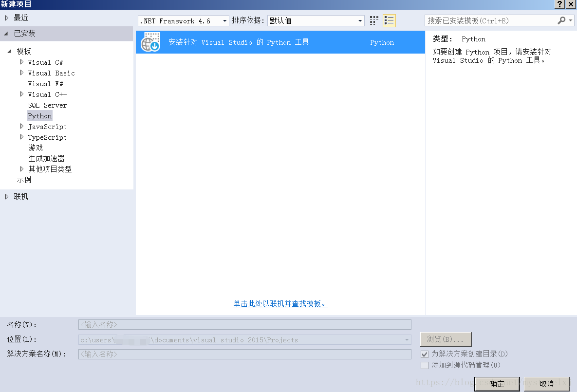Select SQL Server template category
Screen dimensions: 577x392
tap(47, 105)
